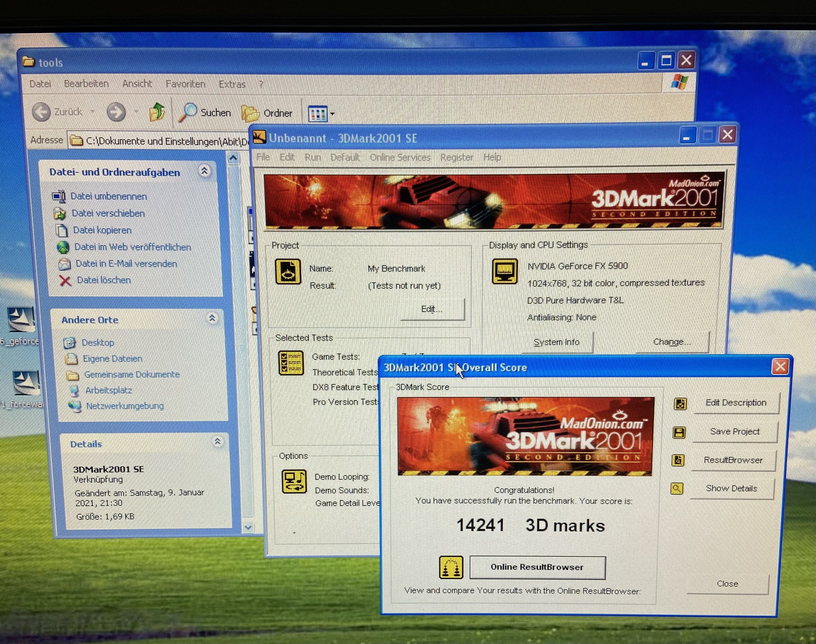Select the forceware desktop shortcut icon
Image resolution: width=816 pixels, height=644 pixels.
coord(27,383)
